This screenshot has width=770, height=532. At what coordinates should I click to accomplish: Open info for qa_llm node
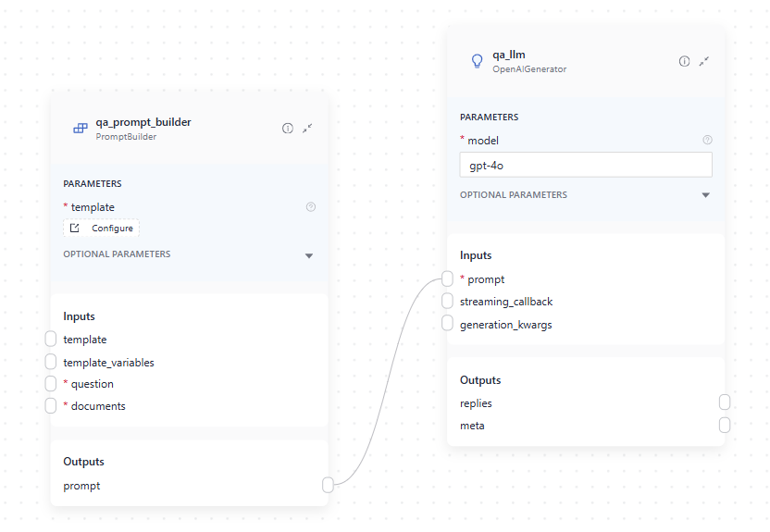click(684, 61)
